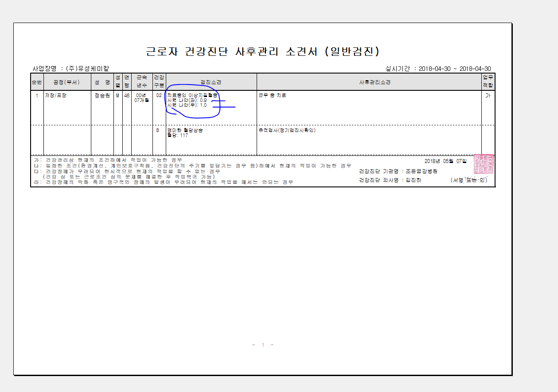Image resolution: width=558 pixels, height=392 pixels.
Task: Select the 검진소견 column header
Action: coord(211,82)
